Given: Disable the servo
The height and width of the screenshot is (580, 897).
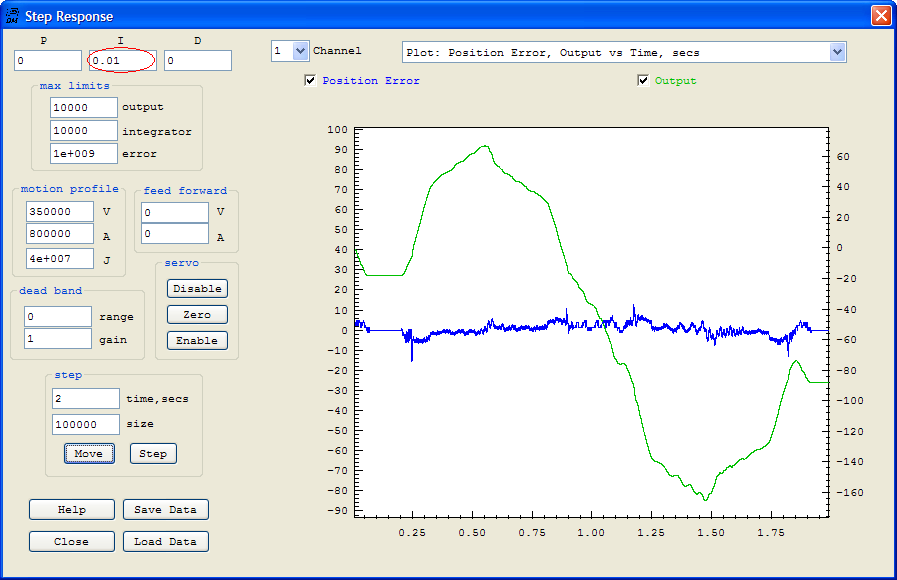Looking at the screenshot, I should [x=197, y=289].
